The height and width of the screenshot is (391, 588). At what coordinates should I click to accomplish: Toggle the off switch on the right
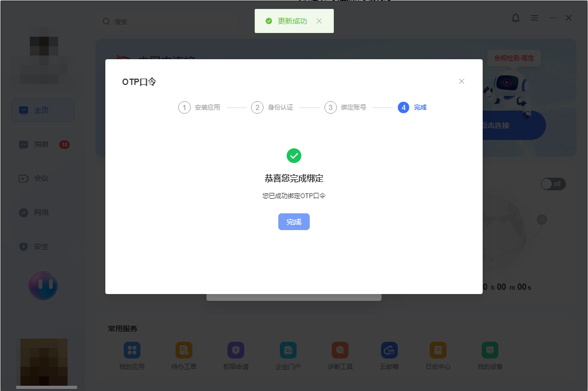[553, 183]
